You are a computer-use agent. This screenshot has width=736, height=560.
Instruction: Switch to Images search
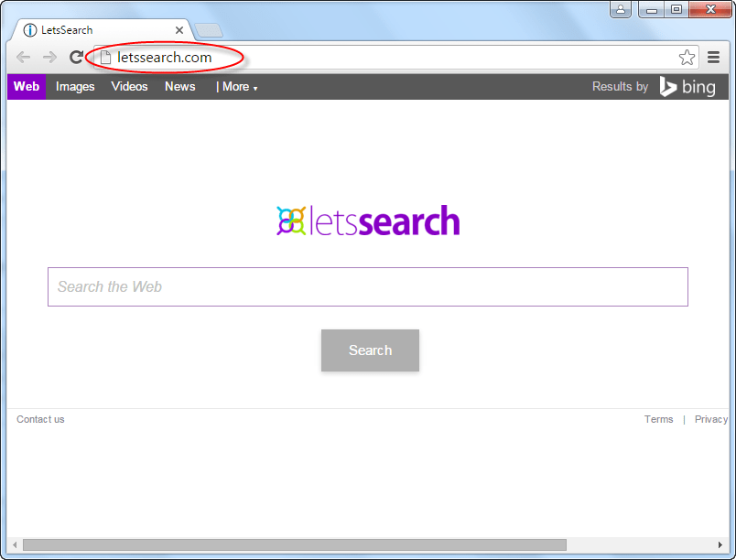[x=75, y=87]
